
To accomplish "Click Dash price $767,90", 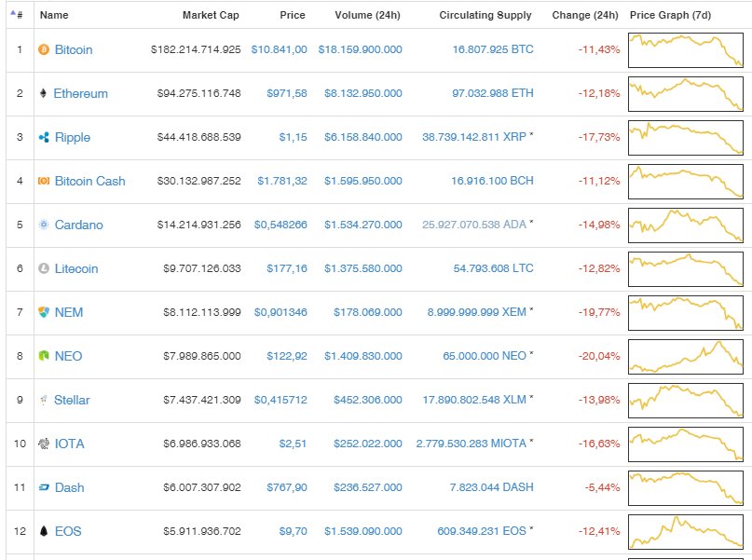I will tap(287, 487).
